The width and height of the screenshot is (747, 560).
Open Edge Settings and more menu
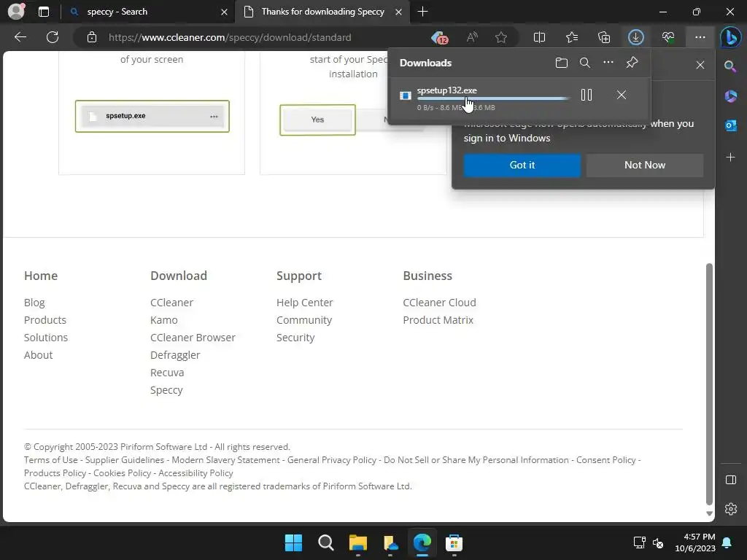click(700, 37)
